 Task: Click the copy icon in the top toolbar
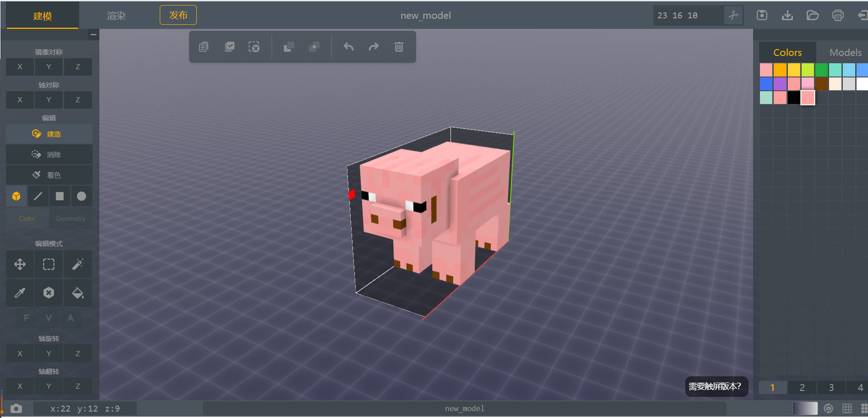pyautogui.click(x=204, y=47)
